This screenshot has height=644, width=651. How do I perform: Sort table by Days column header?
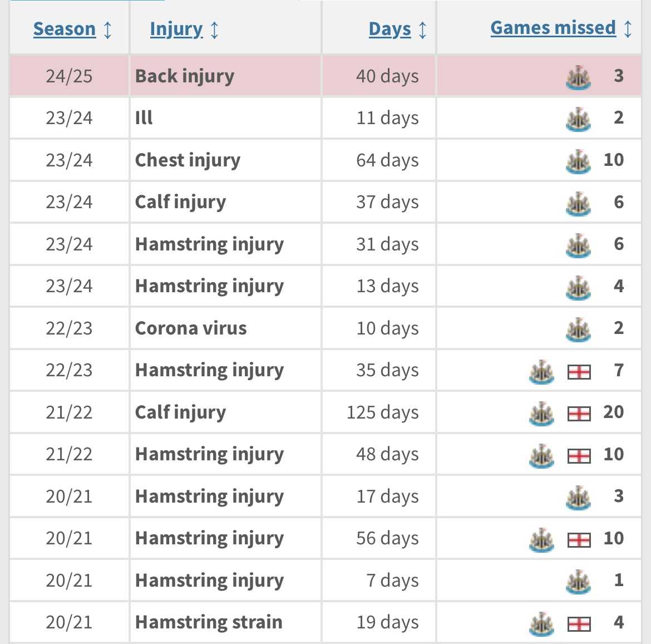[390, 29]
